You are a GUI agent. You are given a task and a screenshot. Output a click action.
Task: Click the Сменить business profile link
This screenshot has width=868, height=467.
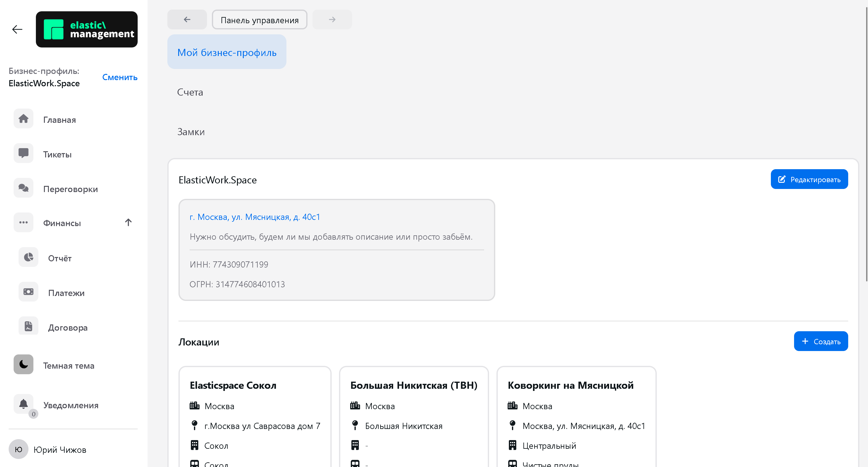(120, 77)
